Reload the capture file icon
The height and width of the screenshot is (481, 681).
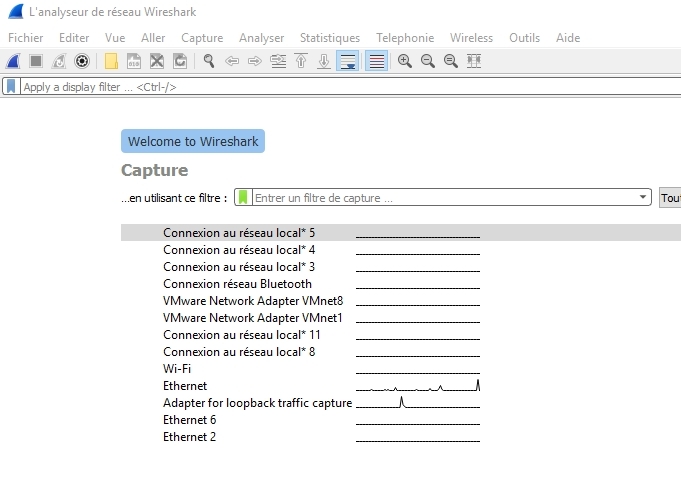point(180,61)
